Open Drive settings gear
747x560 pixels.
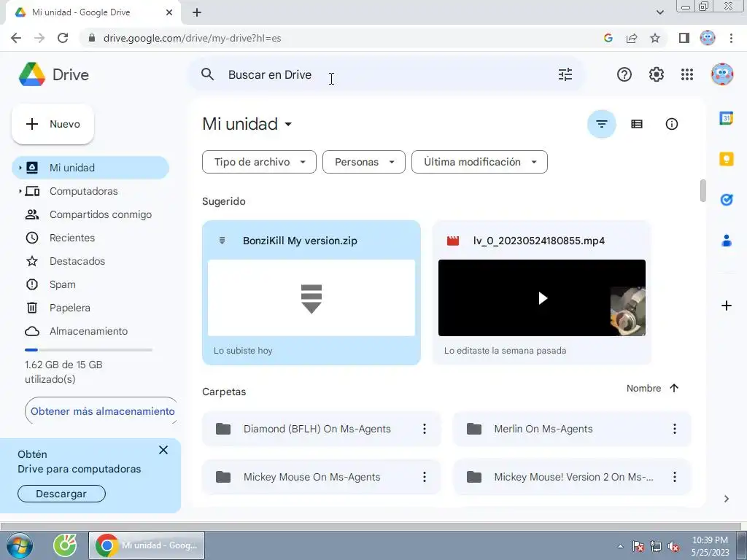(x=656, y=74)
